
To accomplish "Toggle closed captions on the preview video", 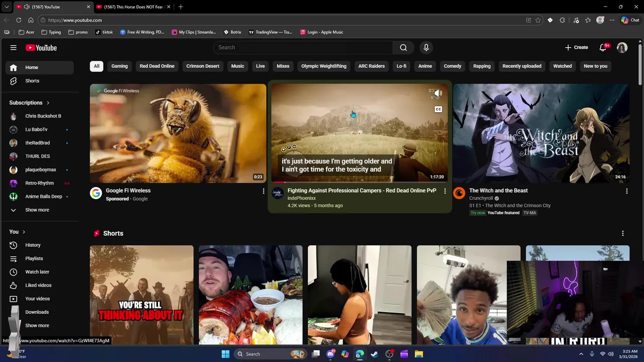I will (x=438, y=109).
